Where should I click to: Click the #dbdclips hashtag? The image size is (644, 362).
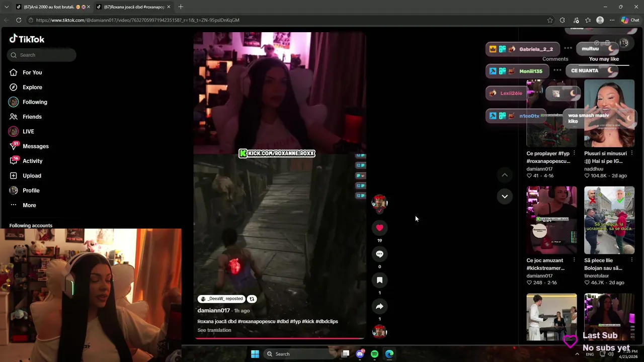click(327, 322)
